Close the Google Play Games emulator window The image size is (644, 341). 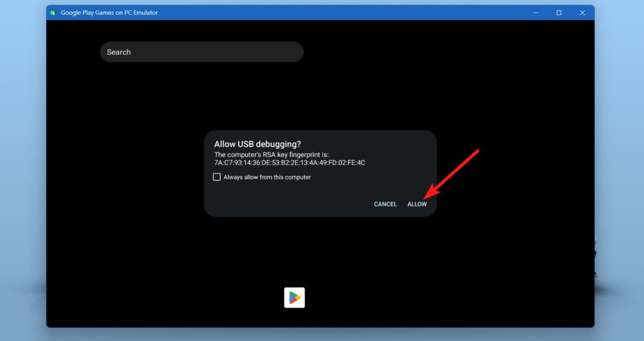tap(582, 13)
